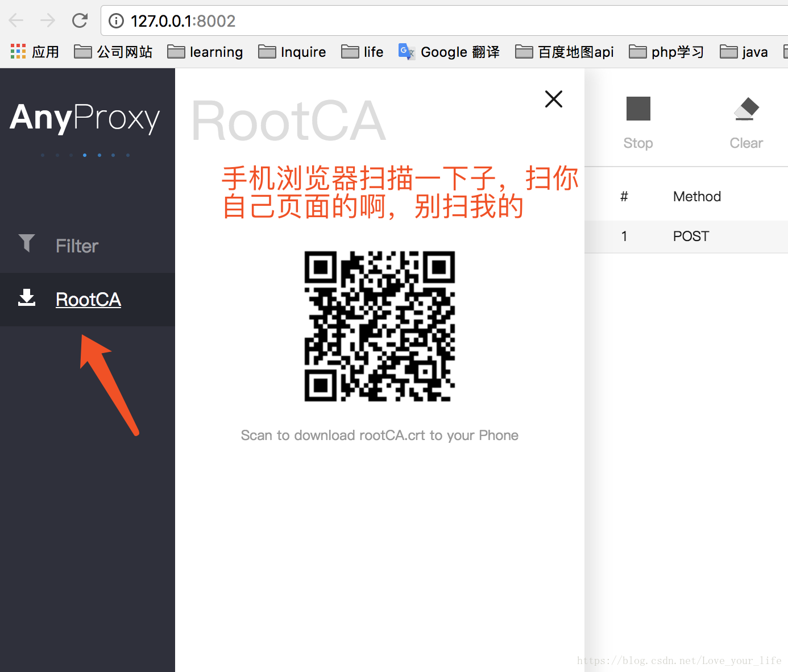The width and height of the screenshot is (788, 672).
Task: Open the life bookmark folder
Action: coord(362,52)
